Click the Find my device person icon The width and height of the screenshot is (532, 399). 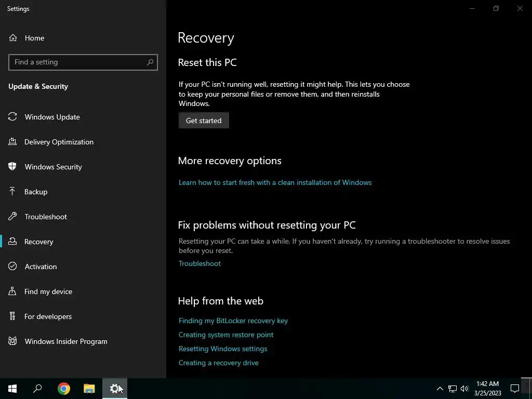12,291
